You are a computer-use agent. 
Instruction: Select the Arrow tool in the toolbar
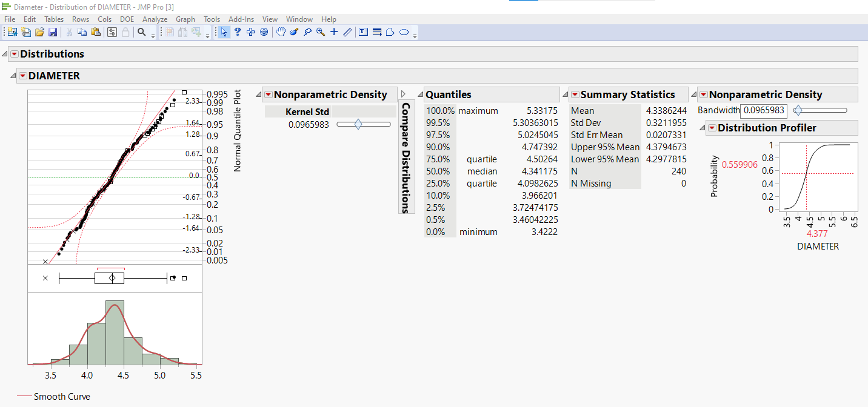click(x=224, y=32)
